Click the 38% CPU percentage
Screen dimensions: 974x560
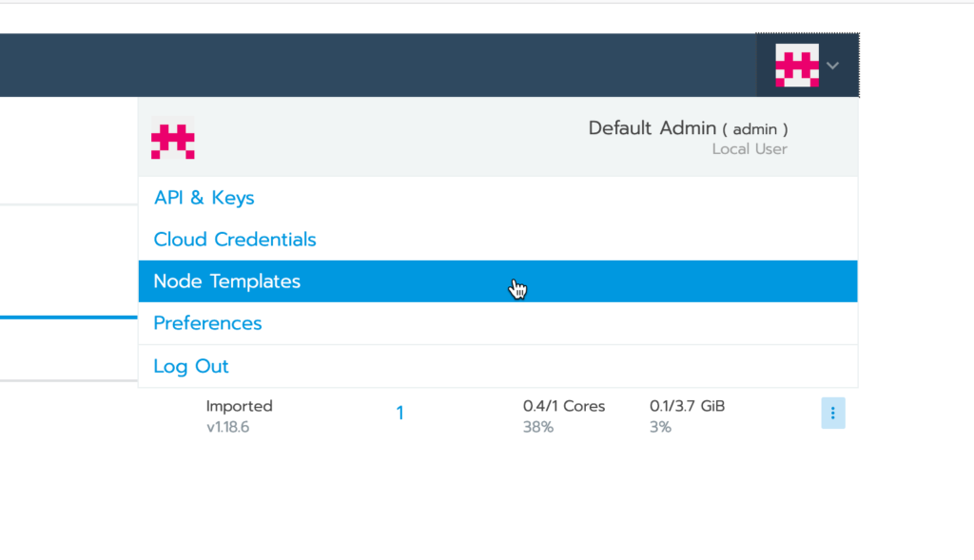click(x=538, y=427)
